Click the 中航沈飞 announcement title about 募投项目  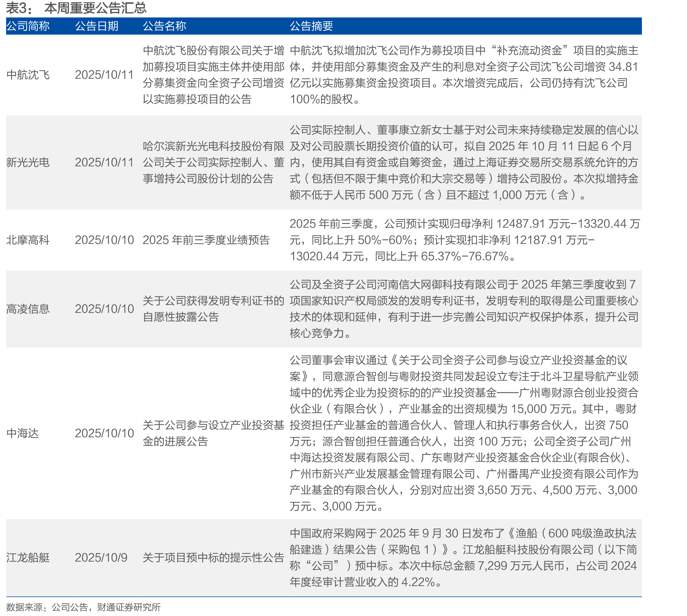tap(213, 75)
